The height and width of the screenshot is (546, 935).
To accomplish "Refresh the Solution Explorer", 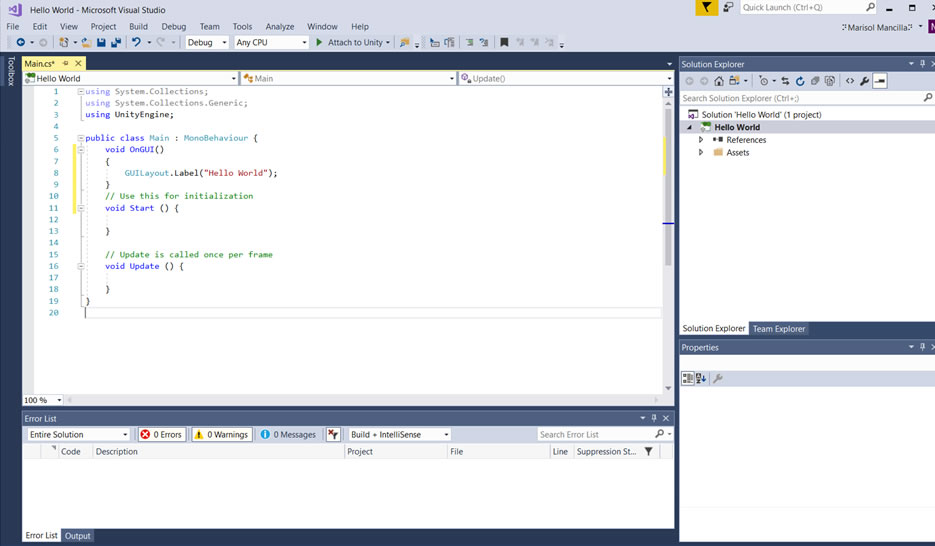I will (x=800, y=81).
